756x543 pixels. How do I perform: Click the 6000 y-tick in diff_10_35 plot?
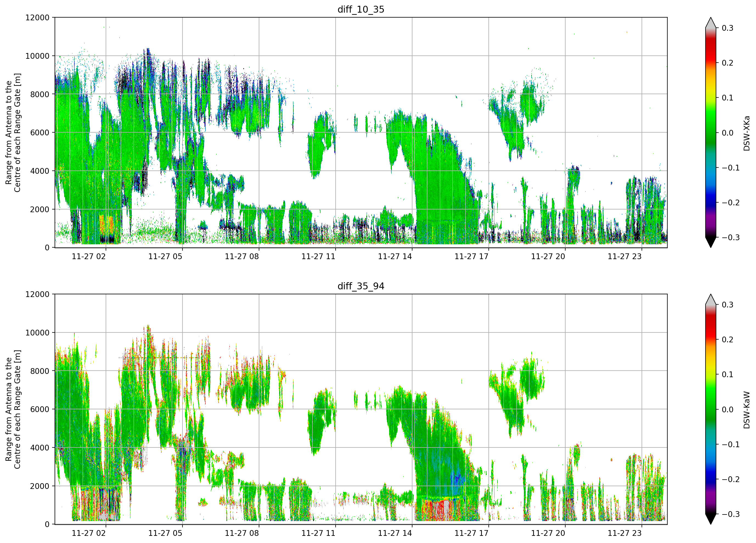(x=40, y=132)
